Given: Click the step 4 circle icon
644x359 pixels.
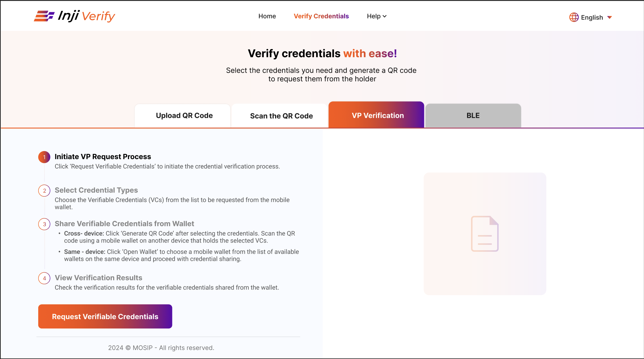Looking at the screenshot, I should (x=44, y=278).
